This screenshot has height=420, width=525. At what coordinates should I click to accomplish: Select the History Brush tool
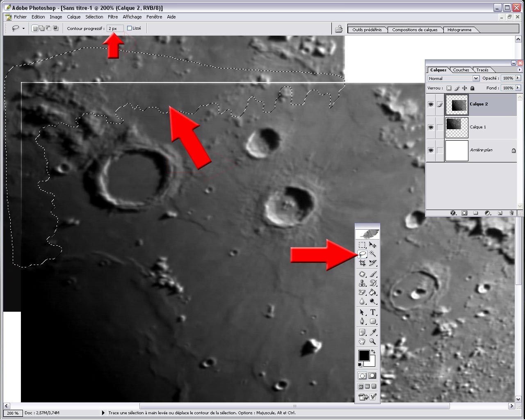pos(372,283)
